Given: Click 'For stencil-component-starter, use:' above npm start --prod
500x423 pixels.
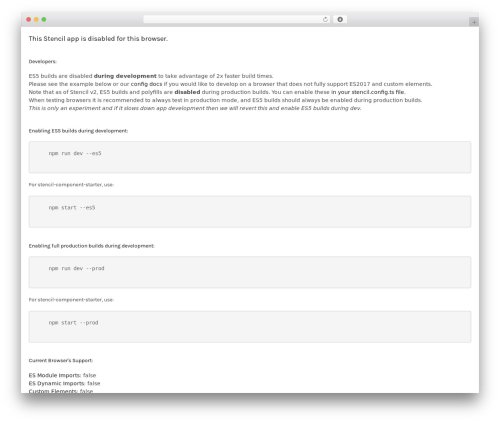Looking at the screenshot, I should [71, 300].
